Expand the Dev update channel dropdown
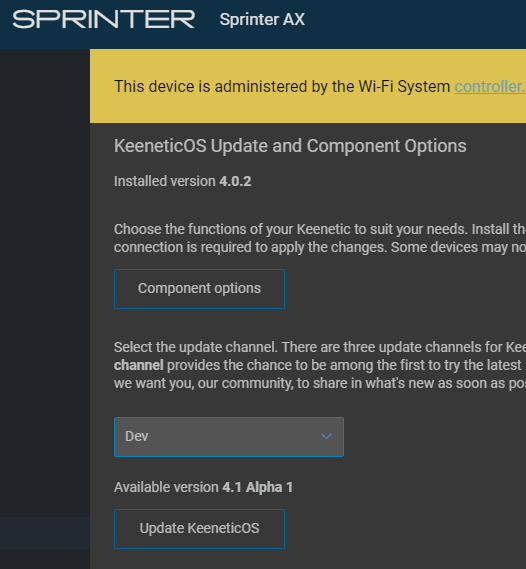This screenshot has width=526, height=569. [x=229, y=437]
